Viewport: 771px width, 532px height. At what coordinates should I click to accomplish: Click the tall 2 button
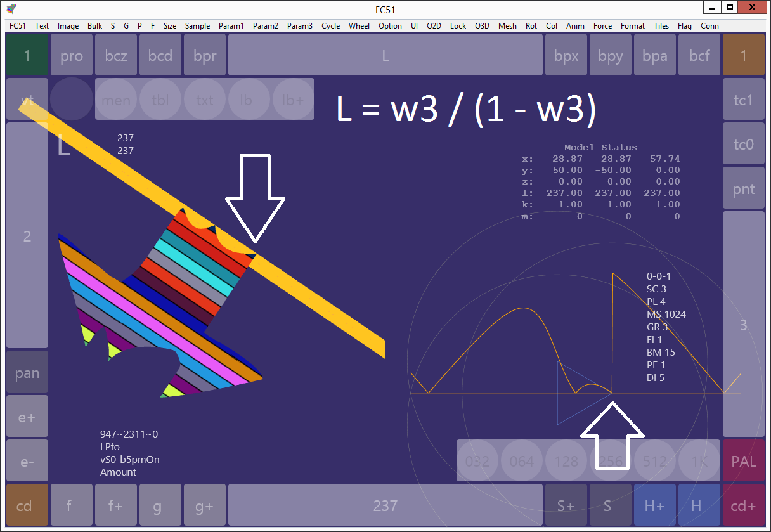[x=27, y=235]
